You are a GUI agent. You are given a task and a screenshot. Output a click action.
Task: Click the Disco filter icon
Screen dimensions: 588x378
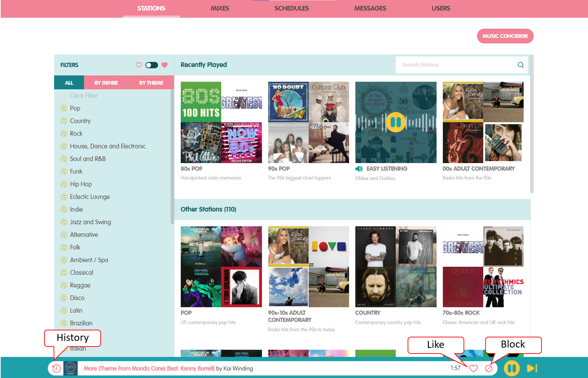(64, 298)
